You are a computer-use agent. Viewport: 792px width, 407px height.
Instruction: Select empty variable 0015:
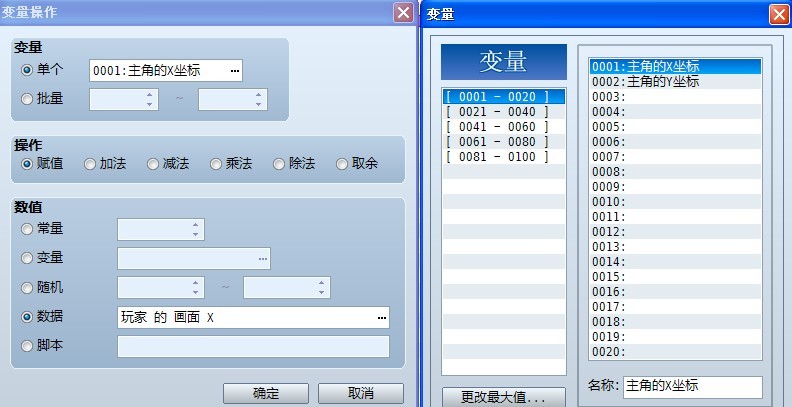click(x=675, y=277)
